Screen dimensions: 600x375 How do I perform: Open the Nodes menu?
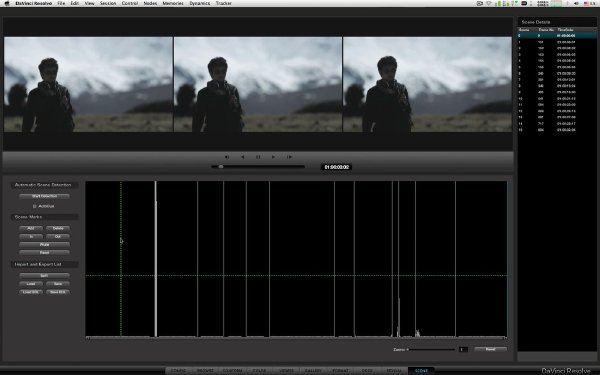(150, 3)
